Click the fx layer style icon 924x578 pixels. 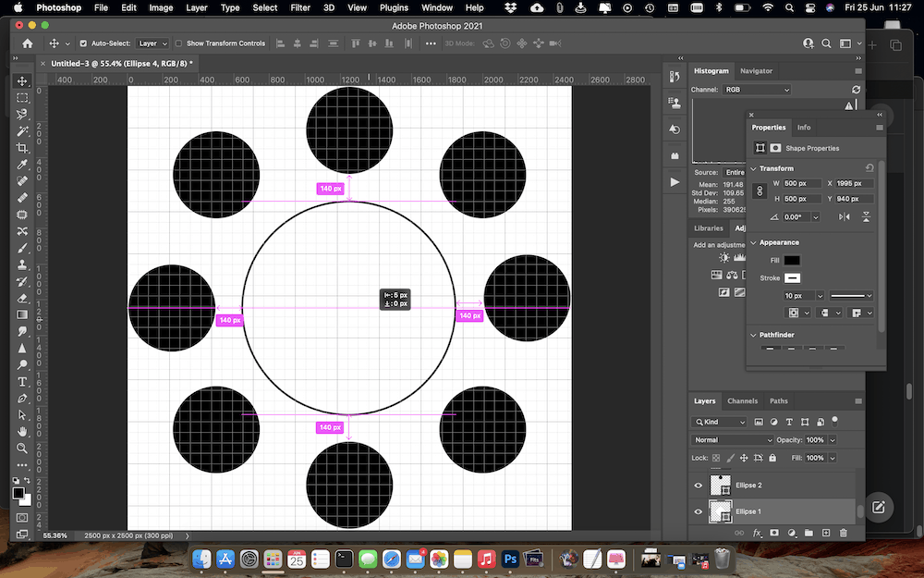[757, 533]
